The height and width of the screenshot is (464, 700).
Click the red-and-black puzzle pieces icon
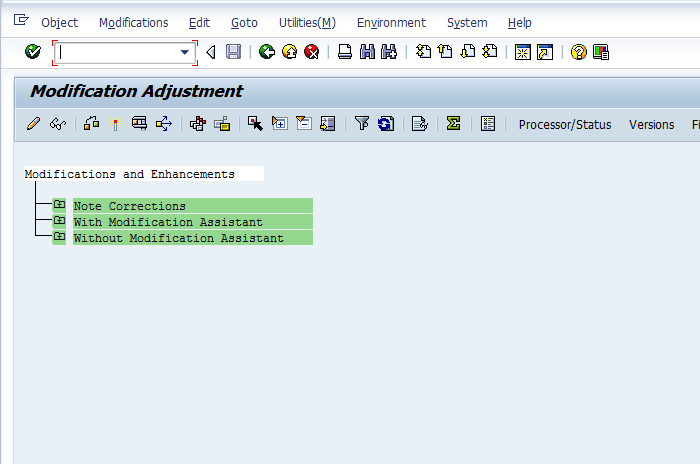tap(198, 123)
